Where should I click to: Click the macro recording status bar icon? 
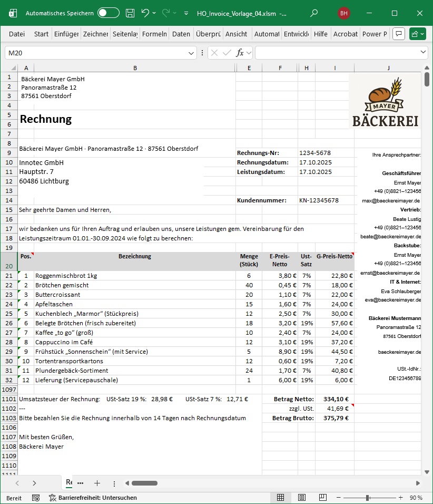point(36,498)
